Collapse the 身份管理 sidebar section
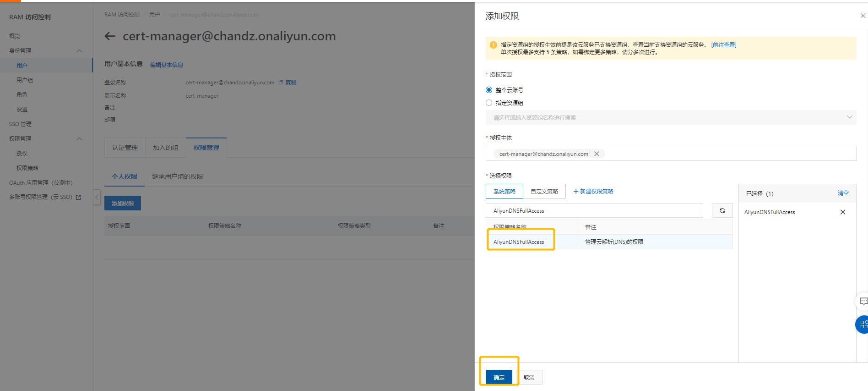868x391 pixels. point(79,51)
